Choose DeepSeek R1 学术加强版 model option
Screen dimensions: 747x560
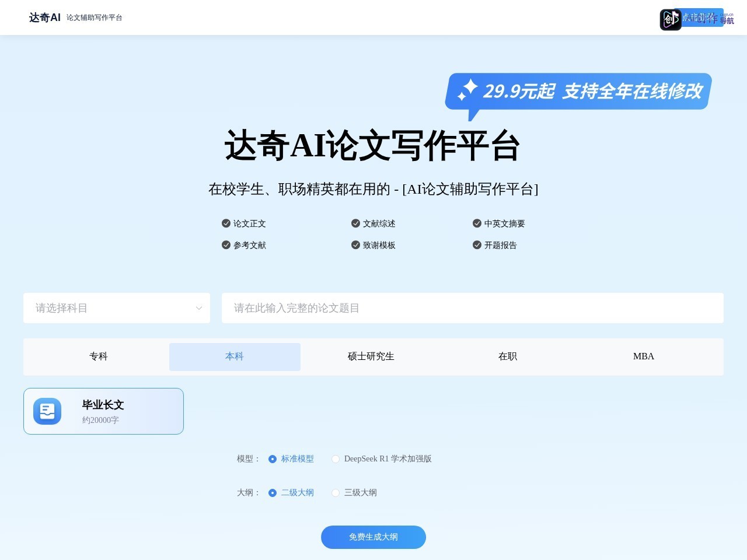click(x=382, y=459)
